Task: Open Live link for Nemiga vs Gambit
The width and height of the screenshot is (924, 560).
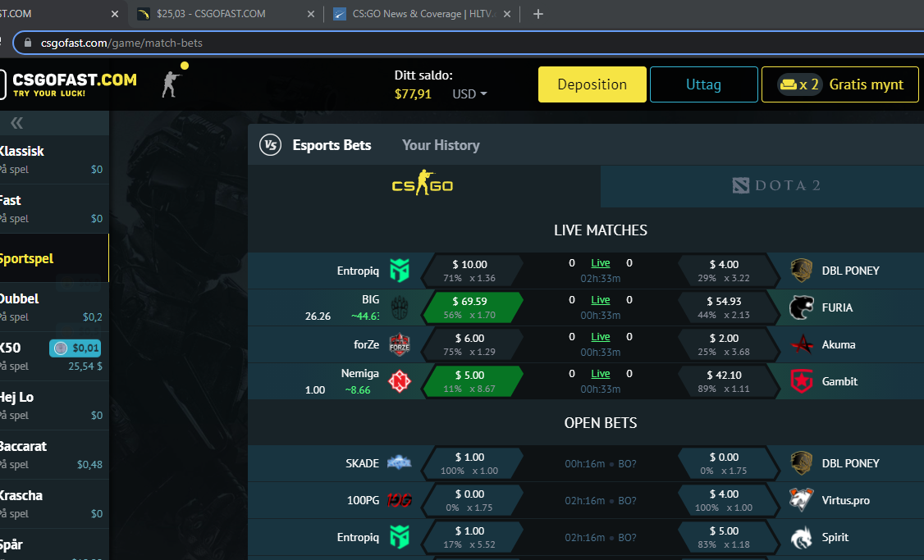Action: pyautogui.click(x=601, y=374)
